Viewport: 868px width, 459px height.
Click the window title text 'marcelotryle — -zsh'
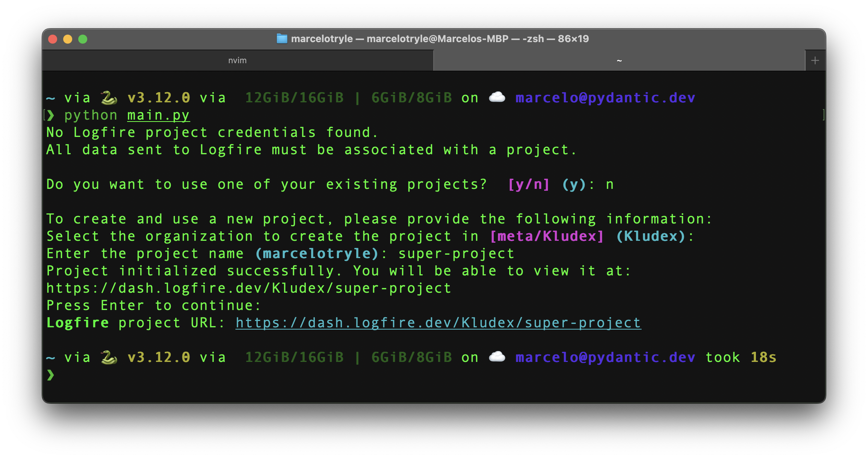pyautogui.click(x=440, y=39)
